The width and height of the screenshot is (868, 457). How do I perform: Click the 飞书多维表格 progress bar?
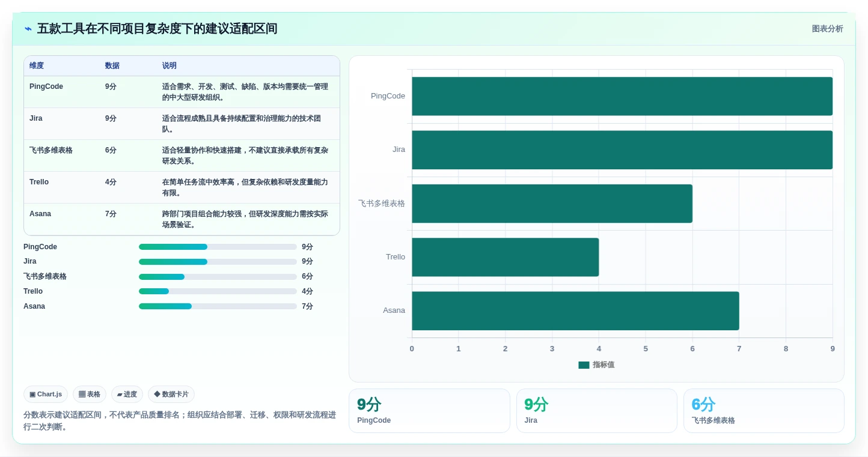click(218, 277)
